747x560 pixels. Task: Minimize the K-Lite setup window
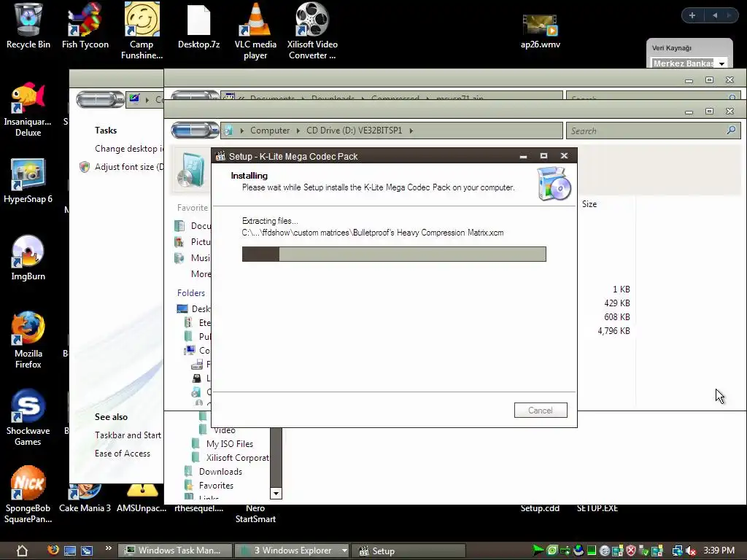coord(523,156)
